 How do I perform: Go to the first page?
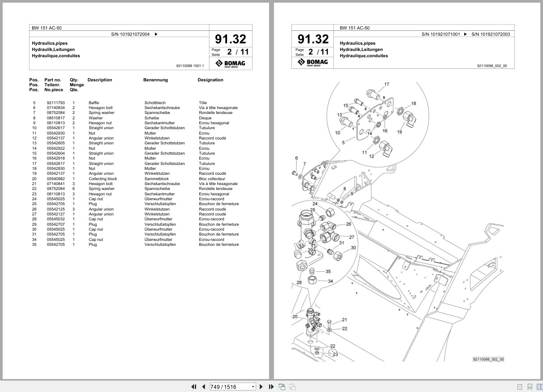(194, 387)
